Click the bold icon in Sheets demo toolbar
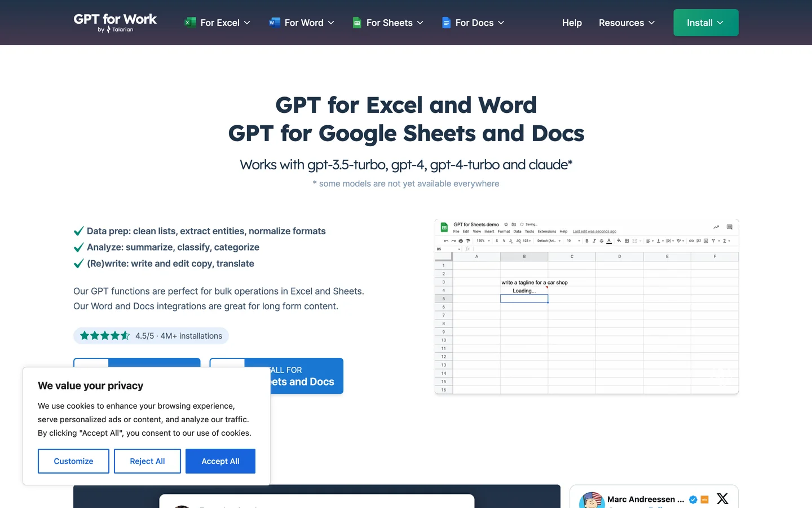Image resolution: width=812 pixels, height=508 pixels. tap(587, 241)
